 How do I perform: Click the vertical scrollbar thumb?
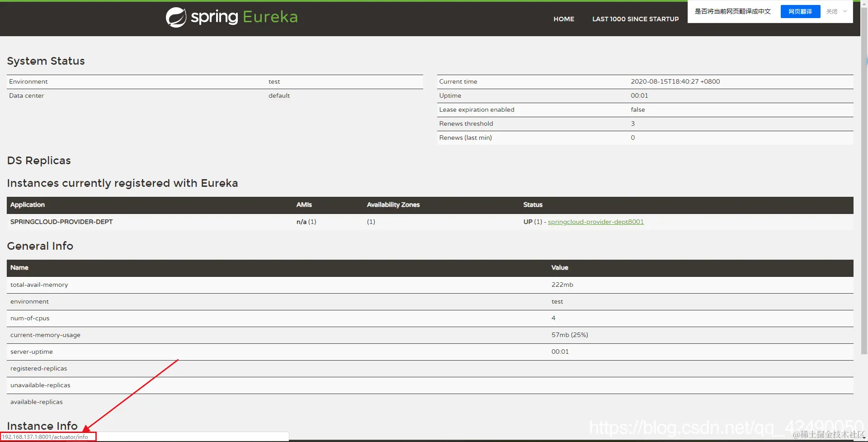click(x=864, y=181)
